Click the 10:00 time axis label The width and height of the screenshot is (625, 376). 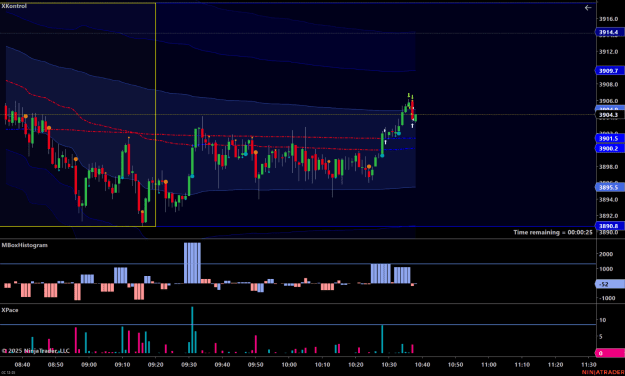(289, 364)
